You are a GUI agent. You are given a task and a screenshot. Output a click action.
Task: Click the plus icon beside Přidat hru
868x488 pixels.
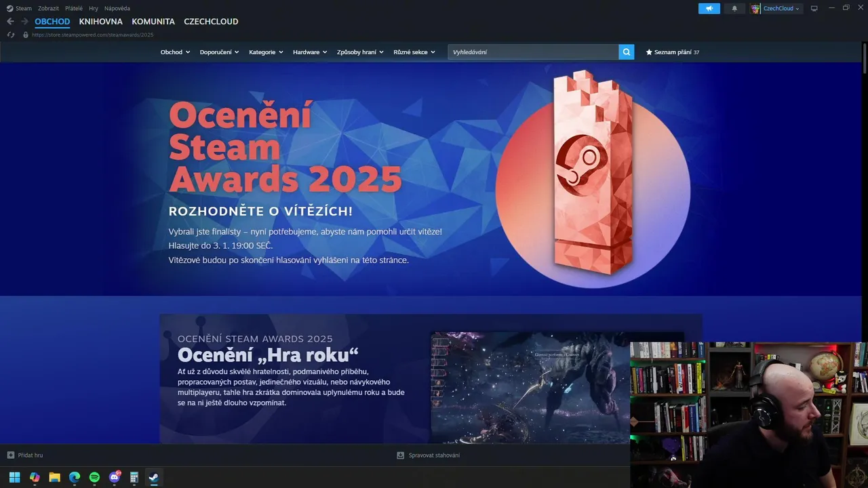(x=10, y=455)
